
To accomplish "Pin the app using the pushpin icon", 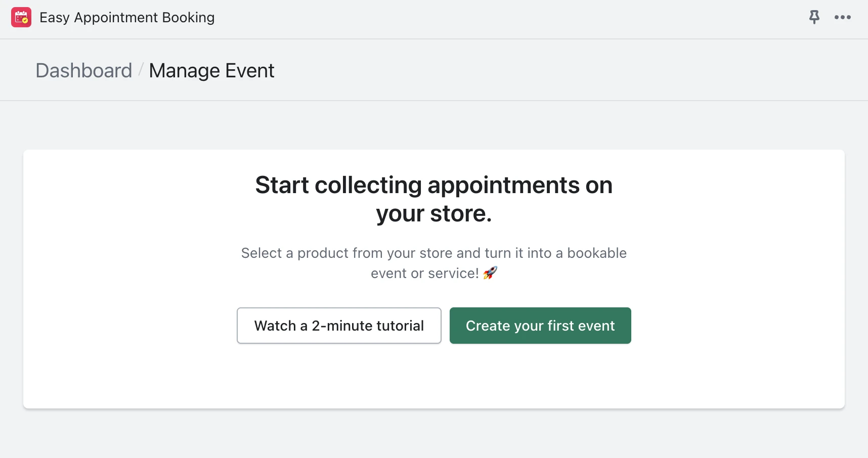I will 814,17.
